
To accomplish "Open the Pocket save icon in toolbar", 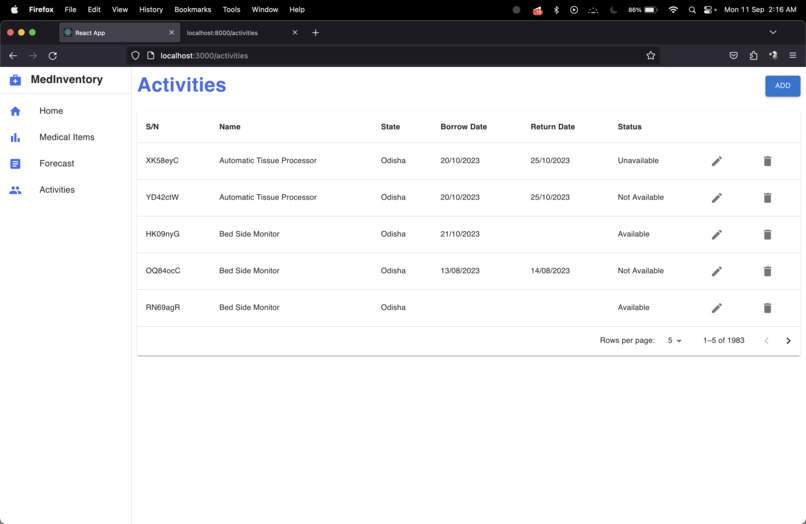I will [x=734, y=56].
